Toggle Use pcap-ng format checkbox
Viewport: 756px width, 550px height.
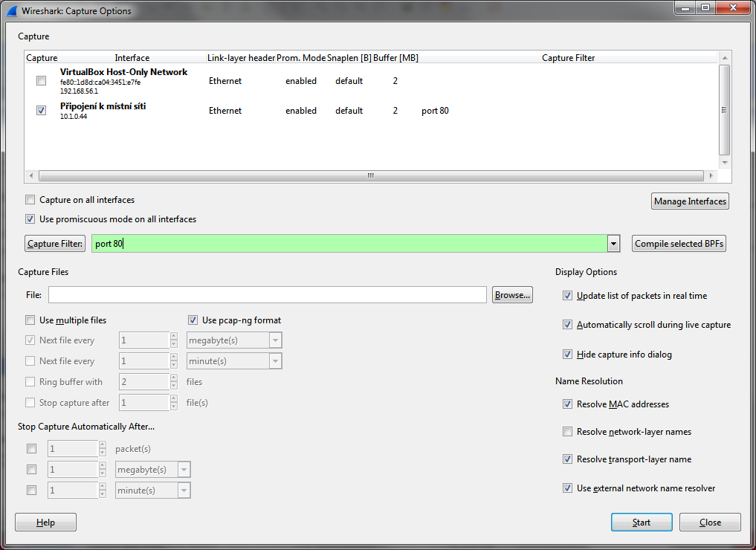193,320
